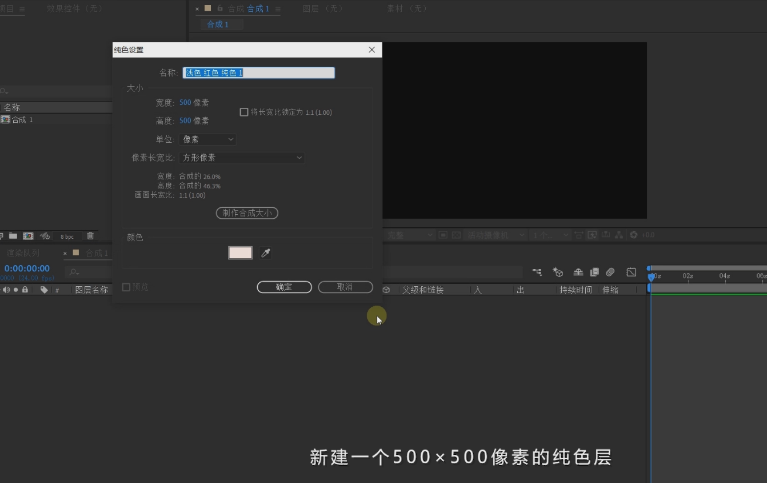Create new folder in project panel

tap(13, 236)
